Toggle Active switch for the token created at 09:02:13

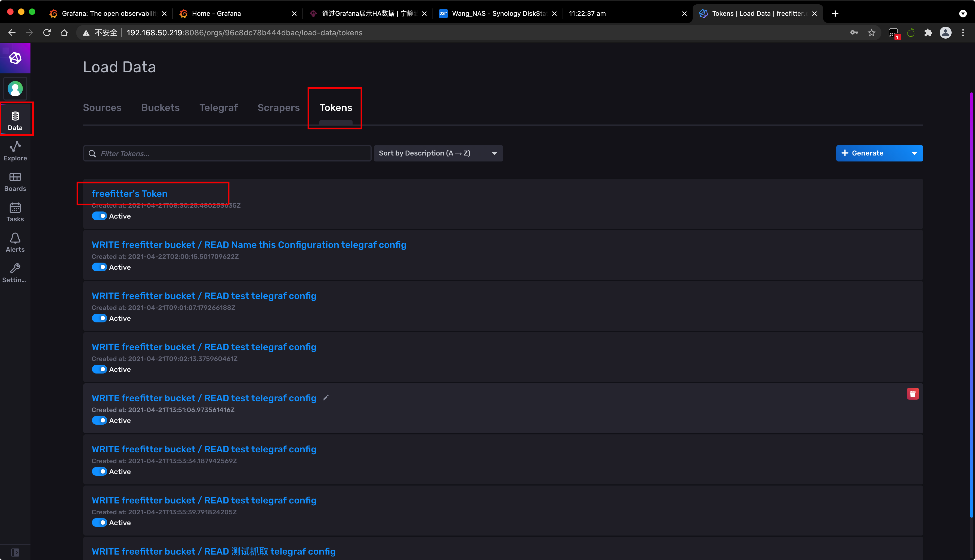coord(99,369)
